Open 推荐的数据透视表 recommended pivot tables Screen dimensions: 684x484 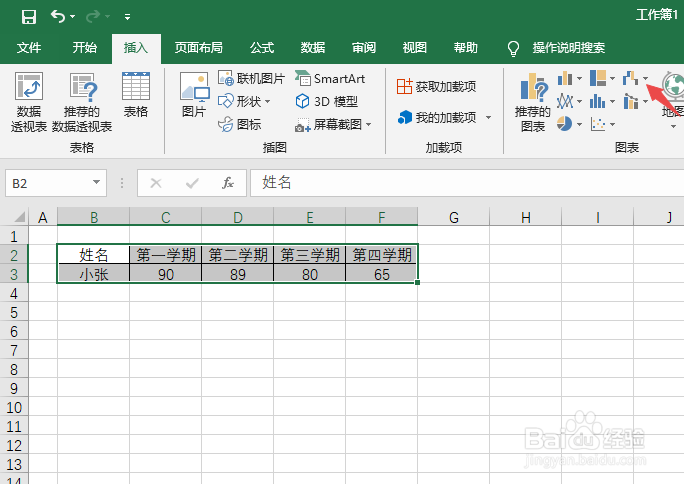pyautogui.click(x=82, y=102)
